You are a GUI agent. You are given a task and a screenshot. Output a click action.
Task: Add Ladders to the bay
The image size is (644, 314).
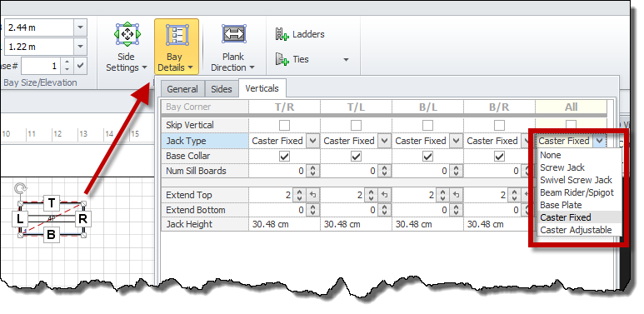click(x=300, y=34)
